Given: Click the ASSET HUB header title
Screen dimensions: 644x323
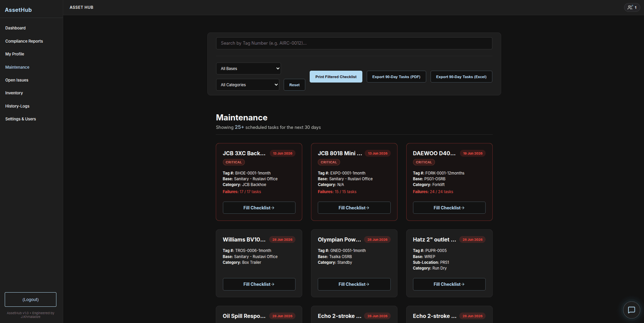Looking at the screenshot, I should point(81,7).
